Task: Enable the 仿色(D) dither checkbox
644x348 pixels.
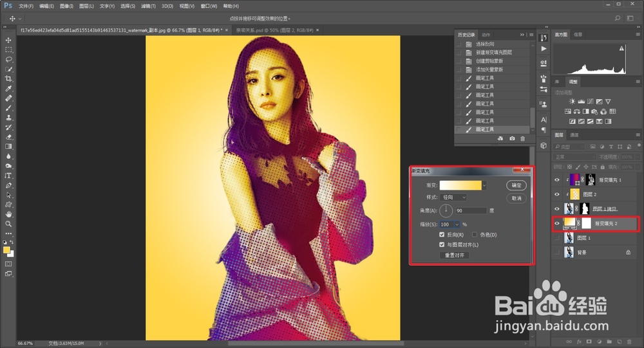Action: (475, 235)
